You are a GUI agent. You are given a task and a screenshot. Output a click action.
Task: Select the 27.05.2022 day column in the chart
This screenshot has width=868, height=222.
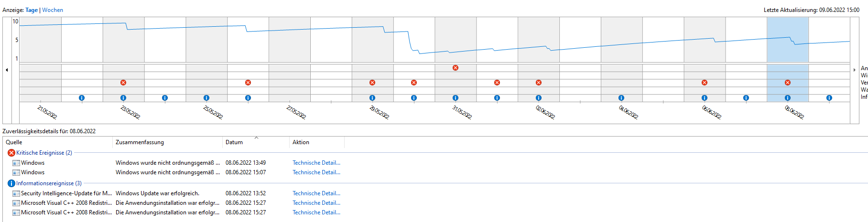click(290, 40)
